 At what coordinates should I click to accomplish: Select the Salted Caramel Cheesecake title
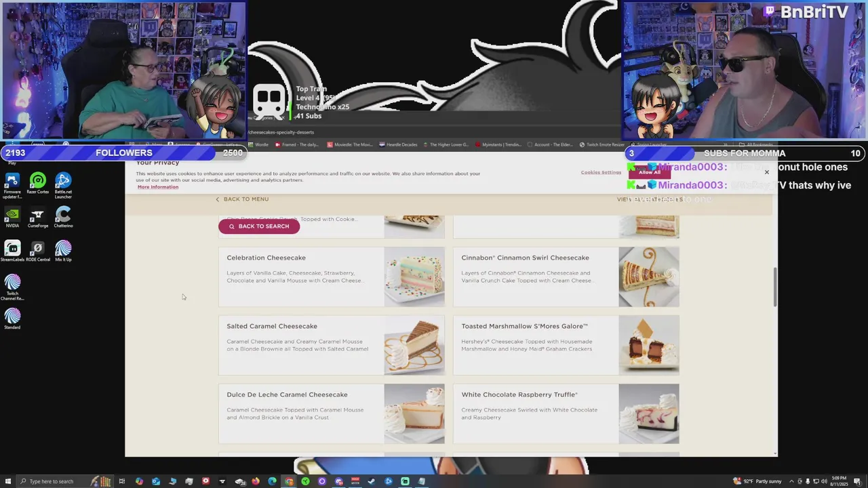[x=272, y=326]
